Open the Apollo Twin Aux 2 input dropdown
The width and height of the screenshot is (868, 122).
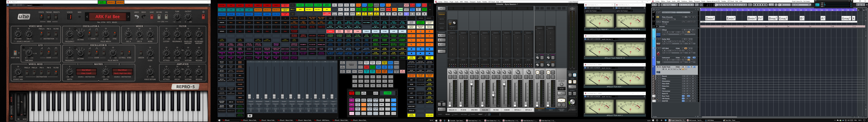coord(610,96)
